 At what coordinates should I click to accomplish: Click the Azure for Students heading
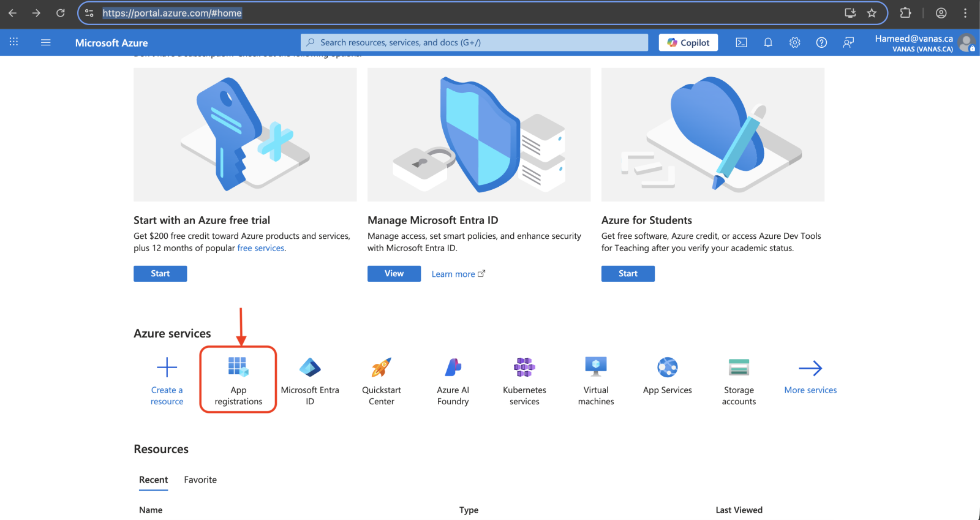[x=647, y=220]
